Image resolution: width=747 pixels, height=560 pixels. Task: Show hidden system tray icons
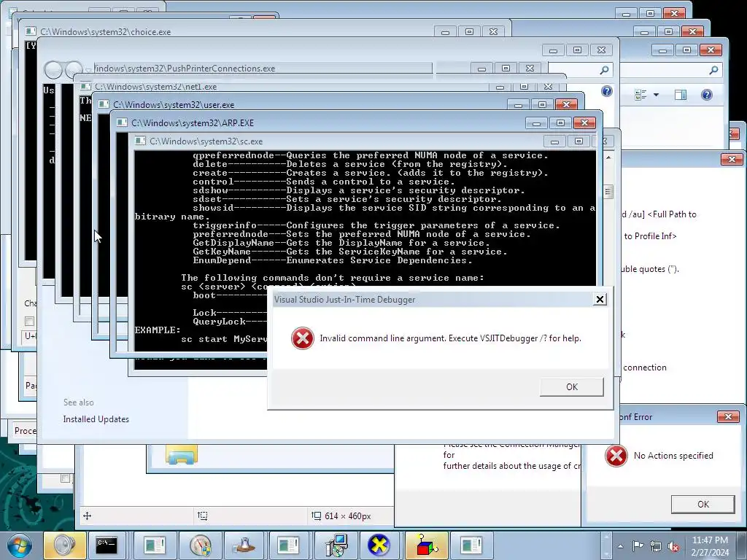(x=620, y=546)
